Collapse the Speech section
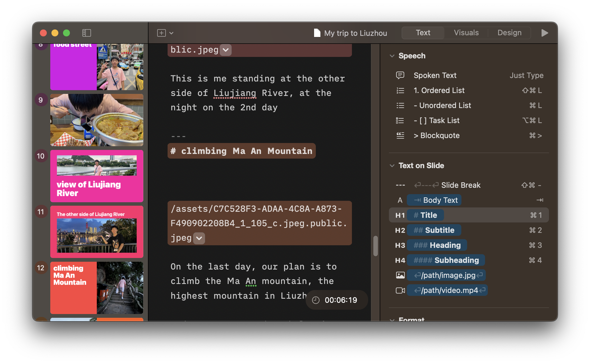 tap(392, 56)
